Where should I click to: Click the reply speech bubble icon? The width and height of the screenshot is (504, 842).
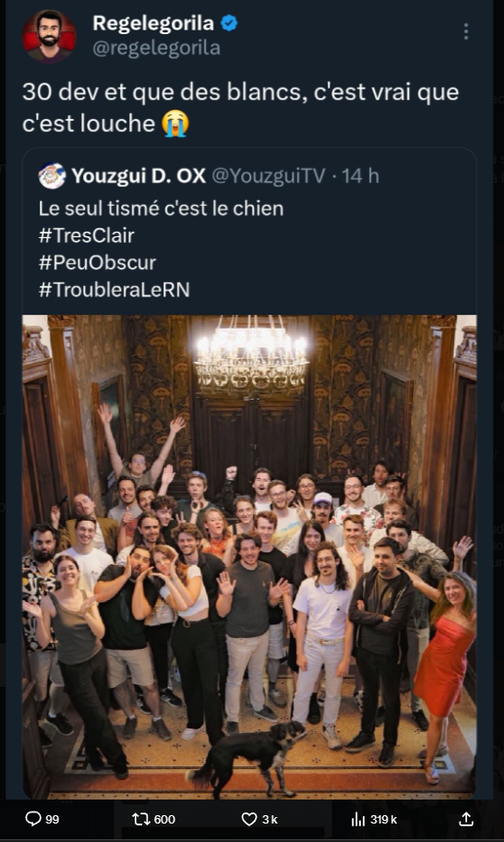(x=33, y=818)
